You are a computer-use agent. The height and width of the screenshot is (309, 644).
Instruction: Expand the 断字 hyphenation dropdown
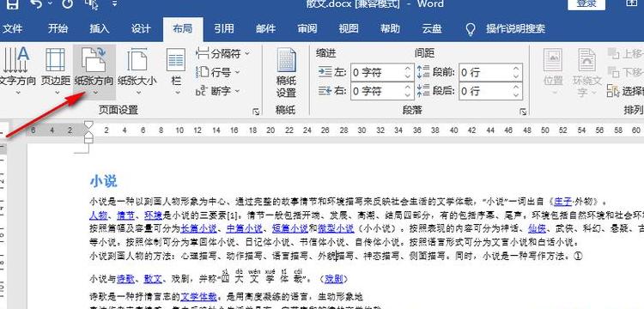click(x=218, y=91)
